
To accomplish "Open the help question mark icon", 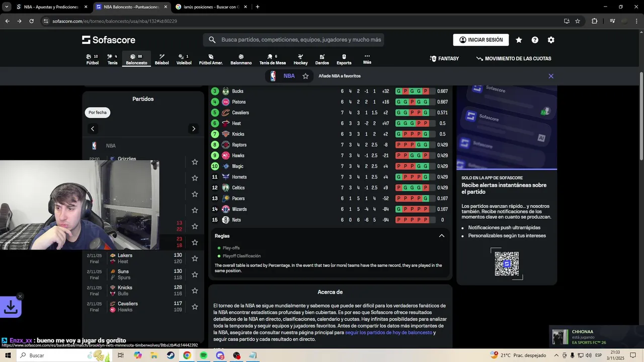I will coord(535,40).
